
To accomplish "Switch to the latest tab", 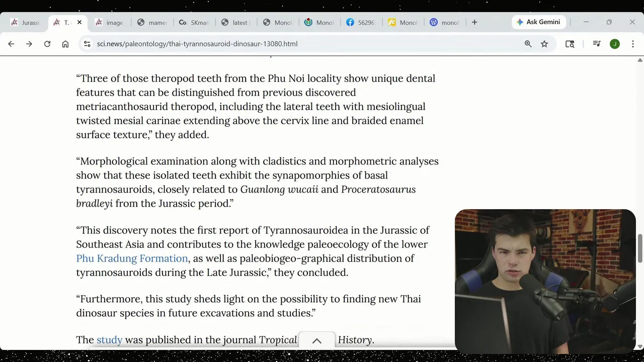I will coord(236,22).
